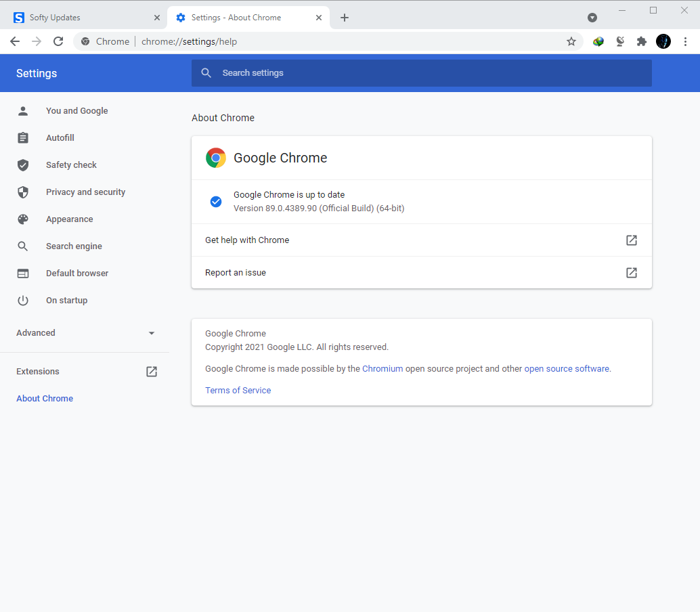Image resolution: width=700 pixels, height=612 pixels.
Task: Click the magnifier icon beside Search engine
Action: (x=23, y=246)
